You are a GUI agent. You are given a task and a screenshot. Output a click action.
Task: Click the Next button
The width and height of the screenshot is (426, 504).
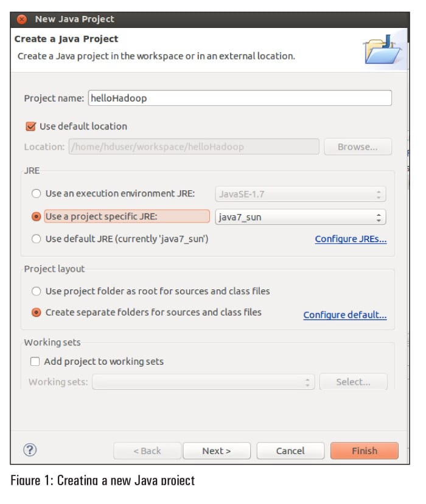(x=217, y=450)
